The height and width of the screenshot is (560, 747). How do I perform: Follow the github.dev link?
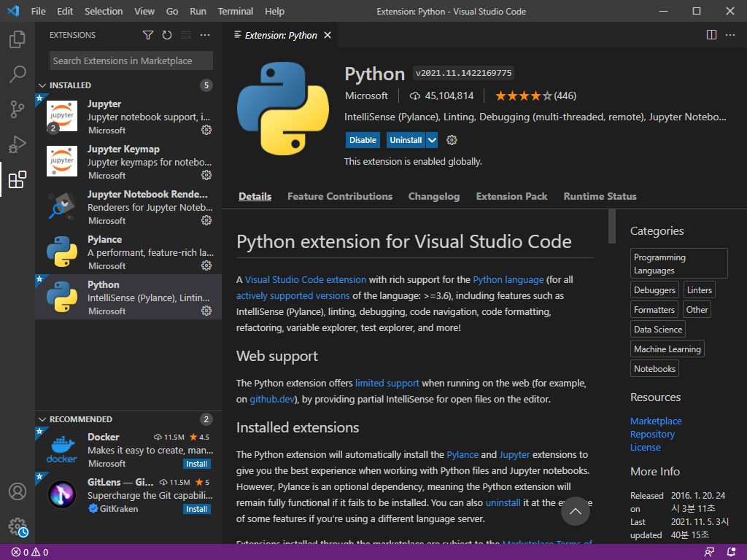pyautogui.click(x=272, y=399)
